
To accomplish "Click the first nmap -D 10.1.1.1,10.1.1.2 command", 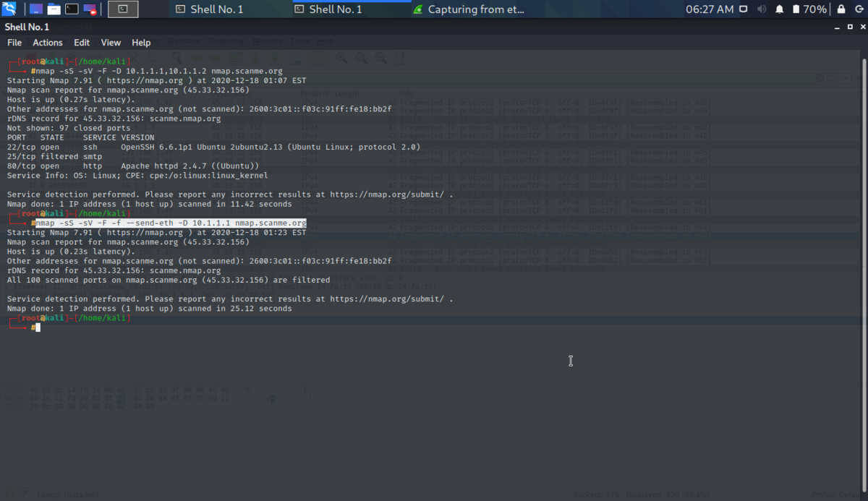I will (159, 72).
